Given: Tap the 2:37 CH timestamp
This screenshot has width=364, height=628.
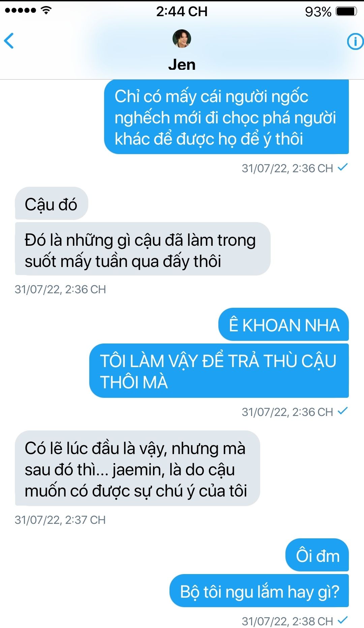Looking at the screenshot, I should (x=60, y=520).
